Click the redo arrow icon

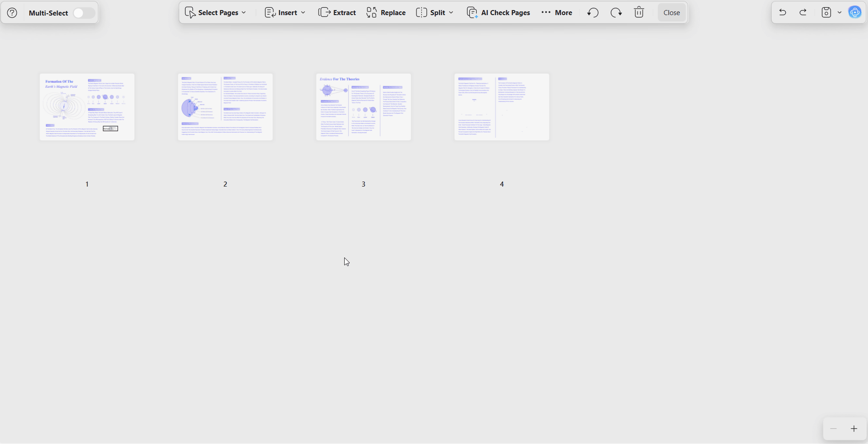click(x=803, y=12)
